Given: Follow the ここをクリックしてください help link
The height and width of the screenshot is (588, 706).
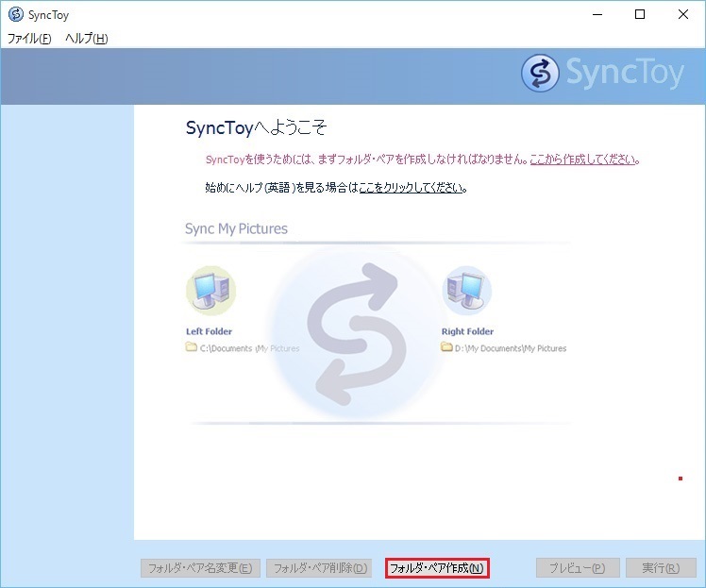Looking at the screenshot, I should click(x=412, y=187).
